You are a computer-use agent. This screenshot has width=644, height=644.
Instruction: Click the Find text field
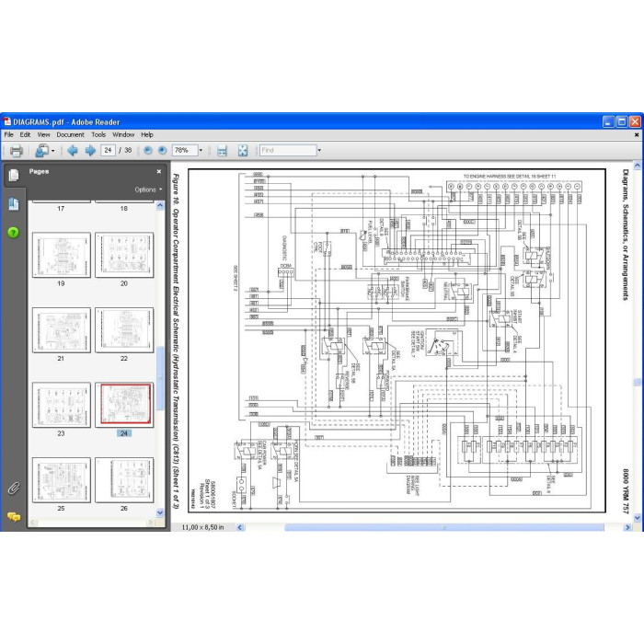288,150
